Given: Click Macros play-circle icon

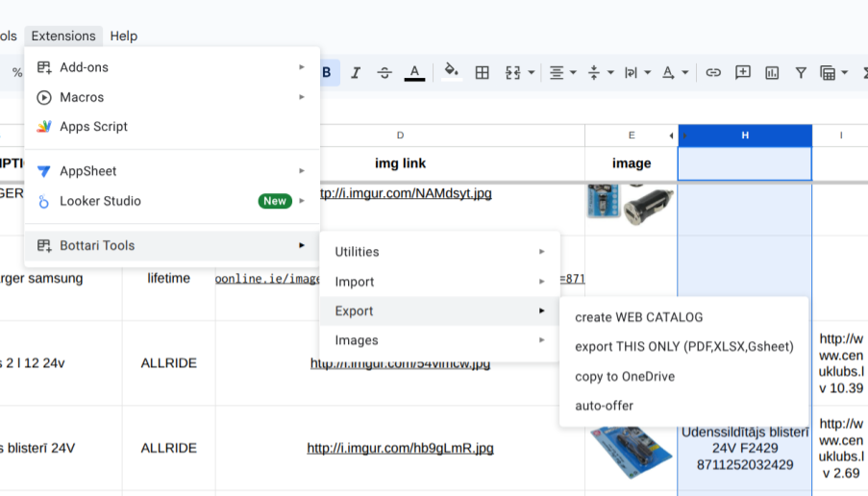Looking at the screenshot, I should tap(43, 97).
